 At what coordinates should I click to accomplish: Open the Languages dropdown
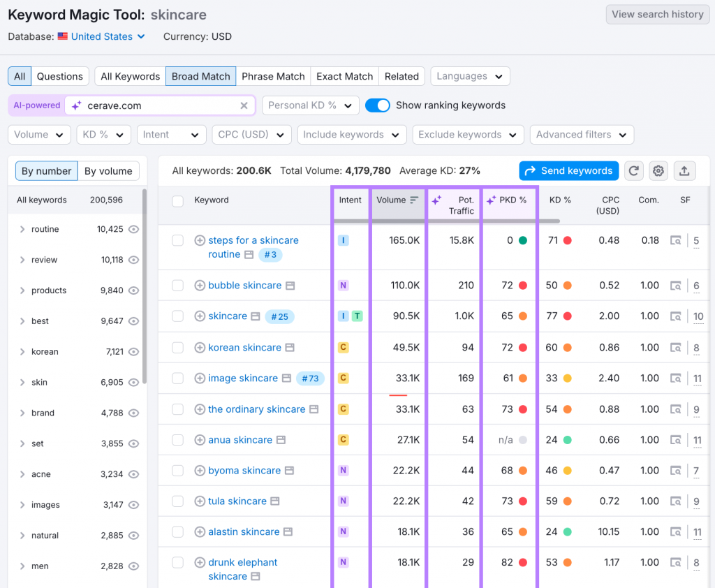click(x=470, y=76)
